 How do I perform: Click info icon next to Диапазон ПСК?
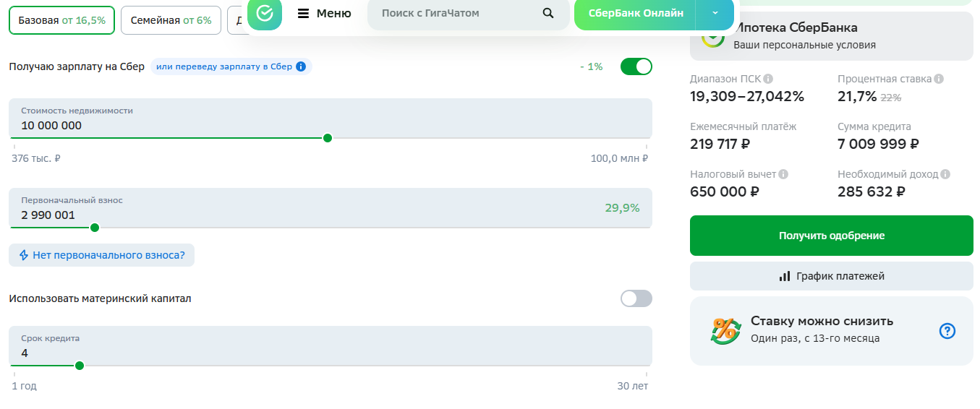(x=768, y=79)
